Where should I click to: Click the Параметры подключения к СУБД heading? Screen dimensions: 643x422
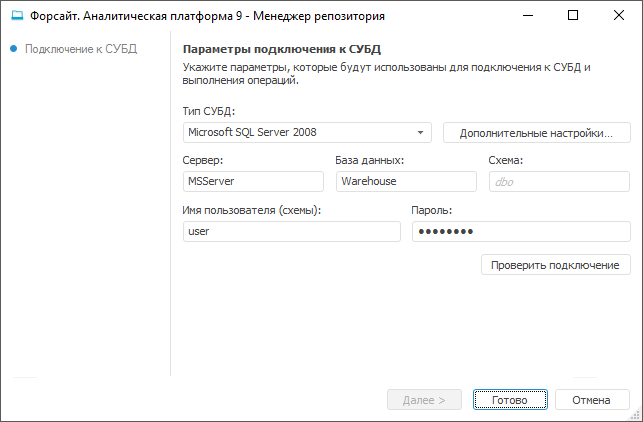click(282, 49)
